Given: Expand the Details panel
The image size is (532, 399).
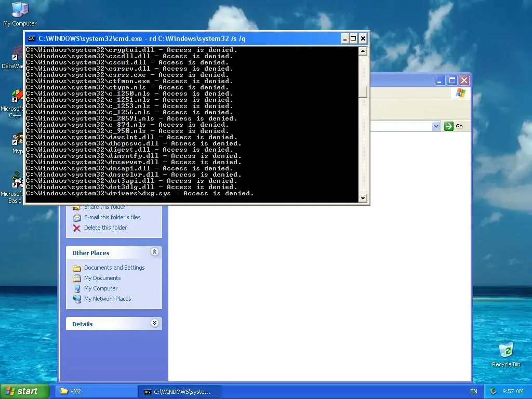Looking at the screenshot, I should pyautogui.click(x=154, y=323).
